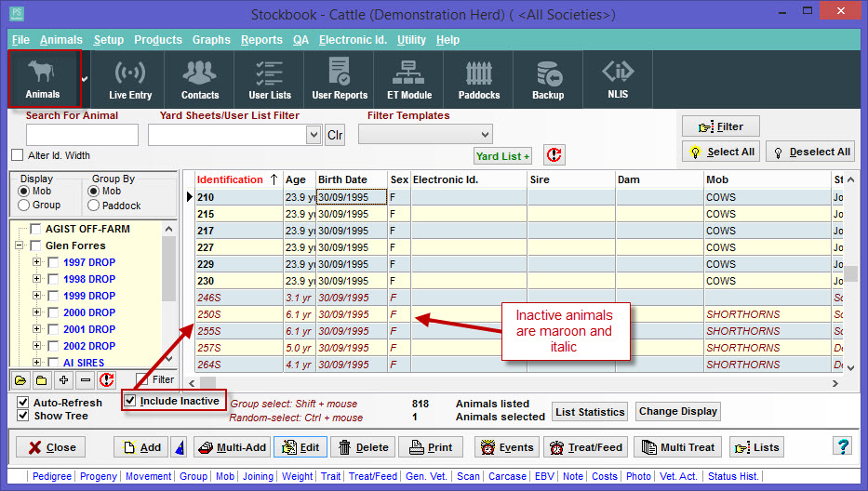Screen dimensions: 868x491
Task: Expand the 1999 DROP node
Action: (x=36, y=296)
